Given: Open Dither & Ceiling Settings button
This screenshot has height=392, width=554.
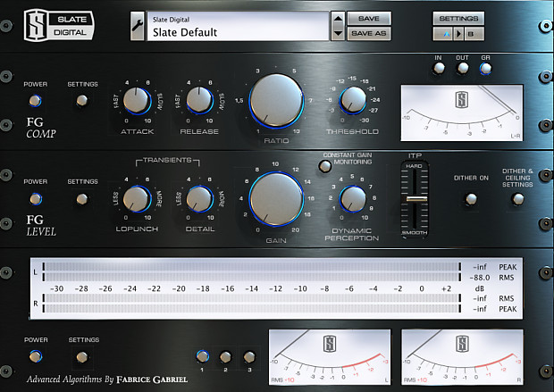Looking at the screenshot, I should (x=518, y=199).
